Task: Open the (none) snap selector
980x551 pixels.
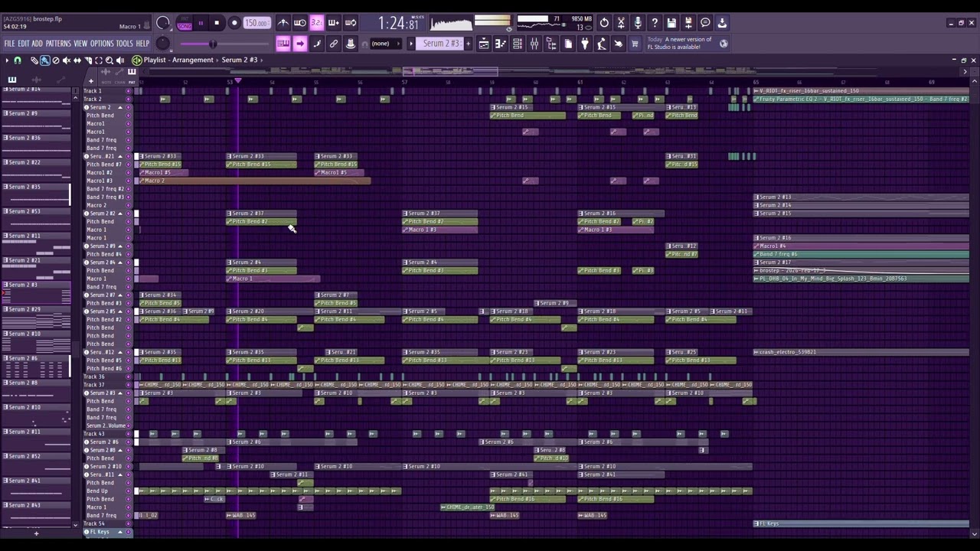Action: [386, 44]
